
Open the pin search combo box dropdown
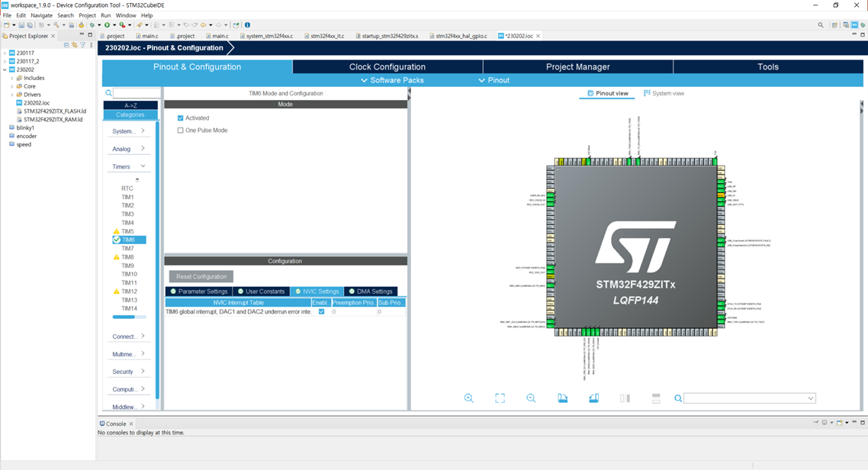point(811,398)
